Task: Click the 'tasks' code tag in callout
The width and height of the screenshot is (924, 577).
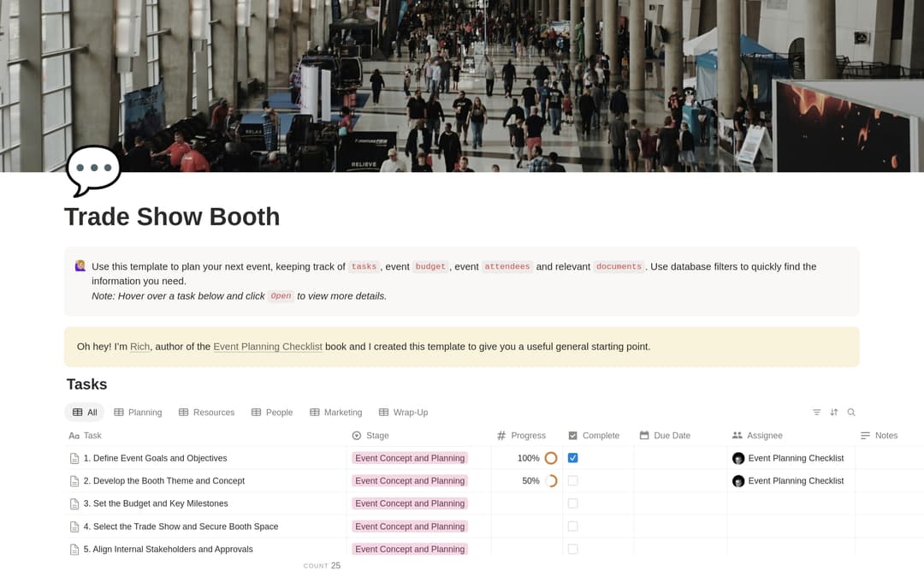Action: [364, 266]
